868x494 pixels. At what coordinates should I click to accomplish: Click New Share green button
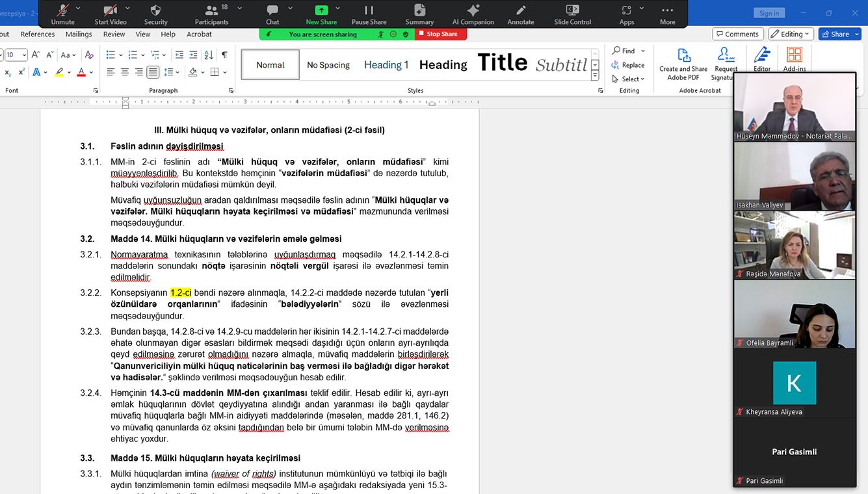point(321,14)
